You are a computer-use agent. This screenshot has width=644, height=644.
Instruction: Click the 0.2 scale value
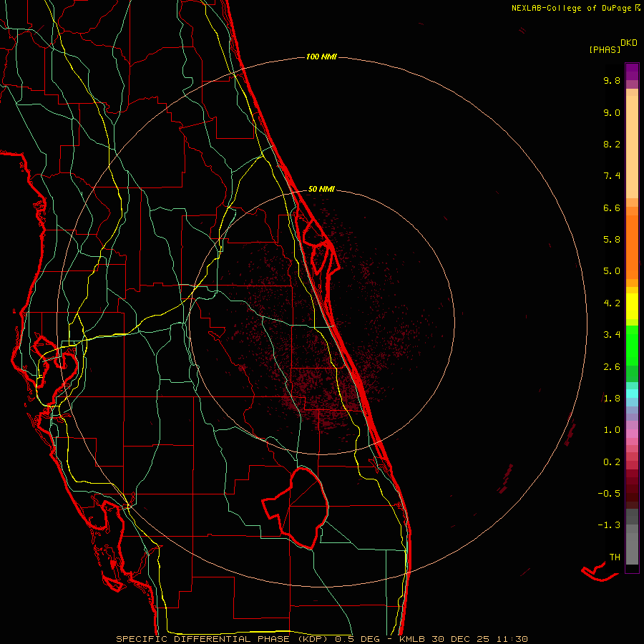[612, 462]
